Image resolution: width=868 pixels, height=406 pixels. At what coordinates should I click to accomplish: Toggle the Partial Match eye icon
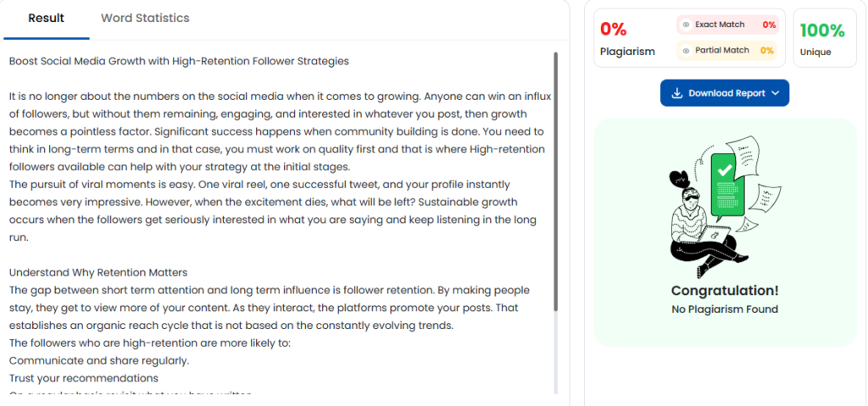(x=686, y=51)
